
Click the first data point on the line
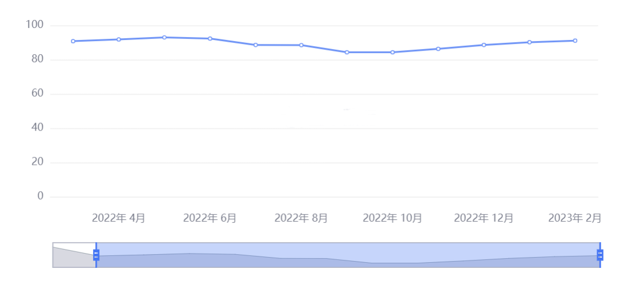coord(73,41)
